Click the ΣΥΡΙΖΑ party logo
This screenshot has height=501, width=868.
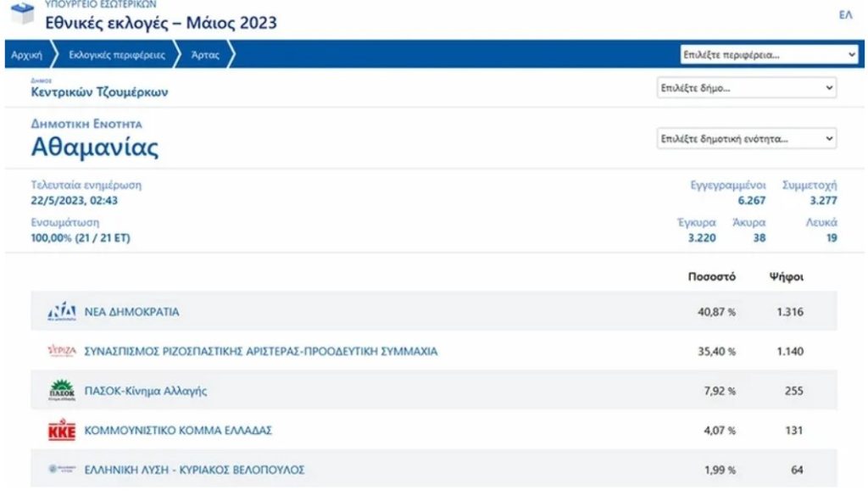[62, 351]
